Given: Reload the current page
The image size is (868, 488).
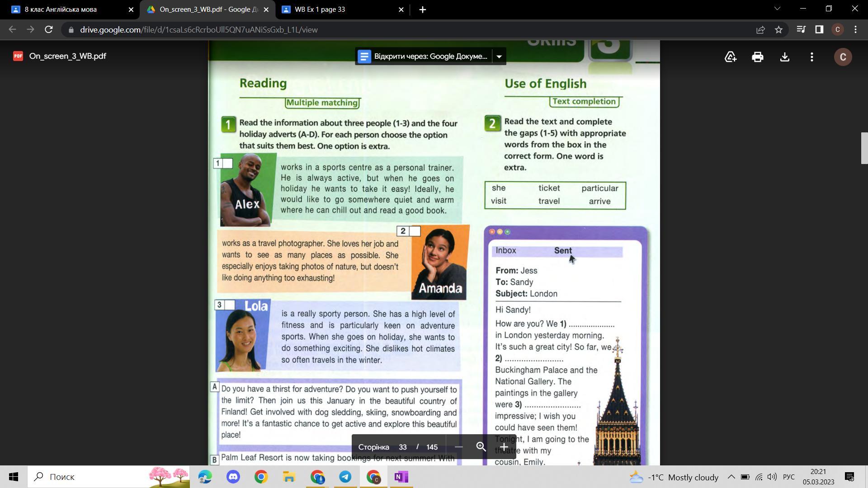Looking at the screenshot, I should [x=49, y=30].
